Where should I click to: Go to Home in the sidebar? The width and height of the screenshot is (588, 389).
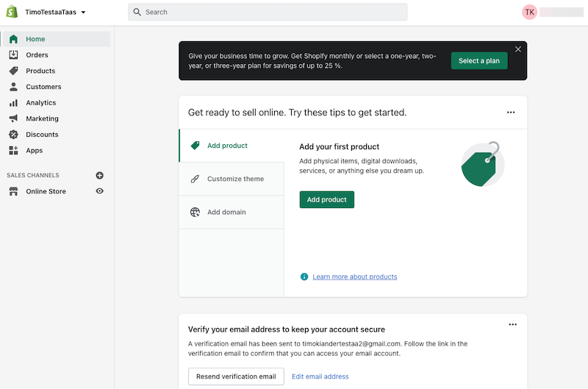point(57,39)
